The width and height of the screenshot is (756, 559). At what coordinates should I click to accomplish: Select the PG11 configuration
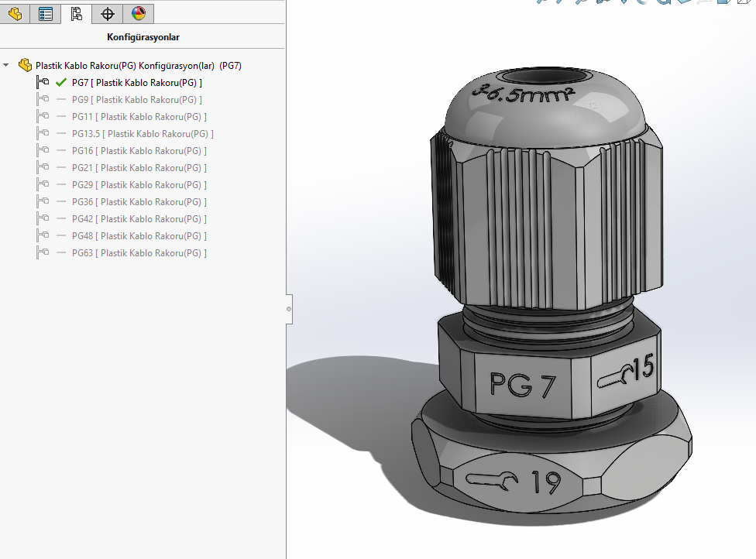tap(139, 117)
